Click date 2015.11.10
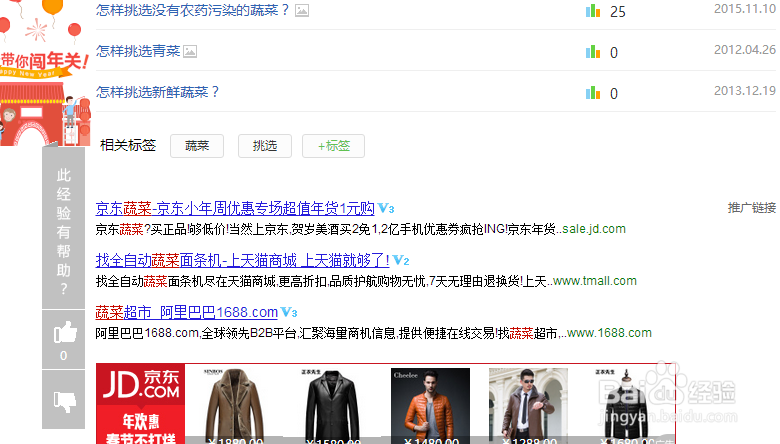The image size is (780, 444). click(x=745, y=9)
